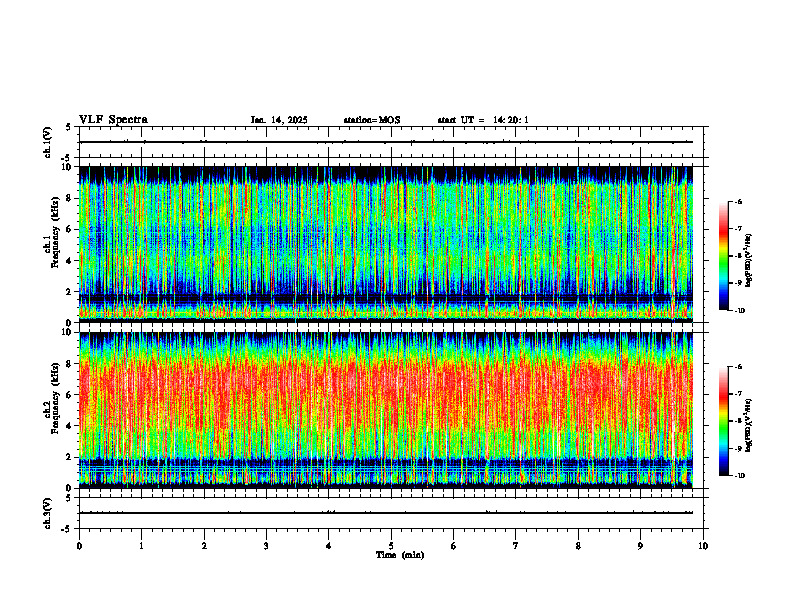The image size is (792, 612).
Task: Select the "ch.3(V)" axis label
Action: pyautogui.click(x=47, y=513)
